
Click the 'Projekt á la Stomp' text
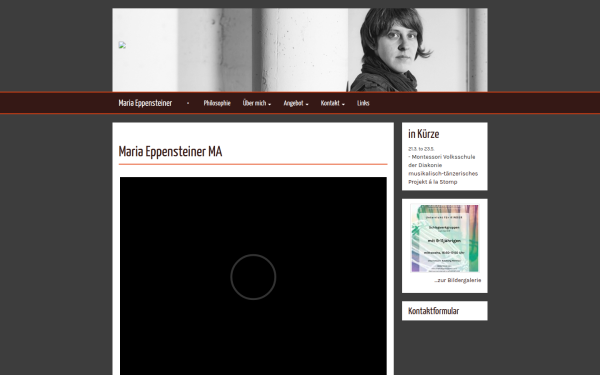point(432,182)
